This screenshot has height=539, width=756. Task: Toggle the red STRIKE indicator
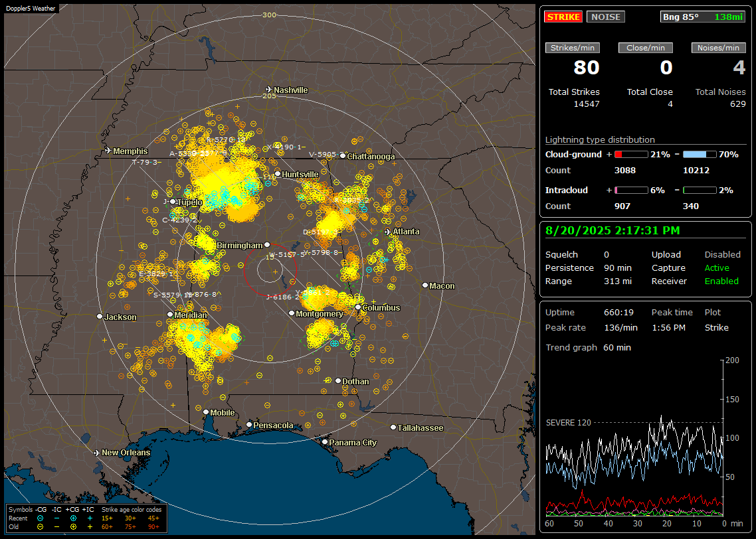tap(563, 17)
